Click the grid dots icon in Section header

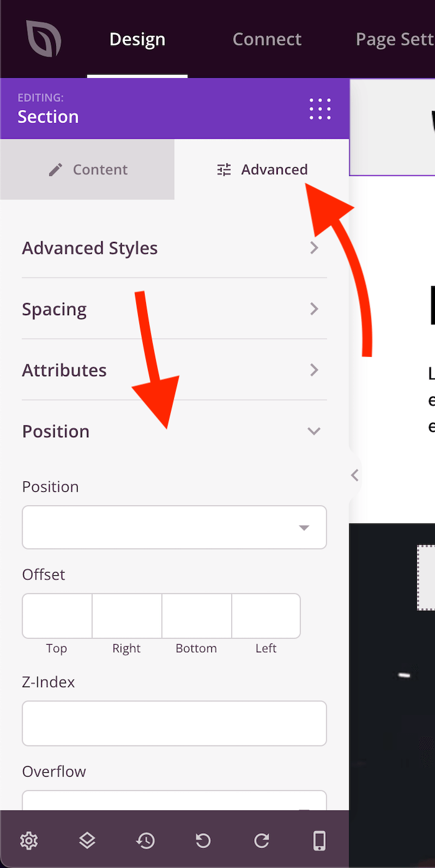pyautogui.click(x=319, y=109)
